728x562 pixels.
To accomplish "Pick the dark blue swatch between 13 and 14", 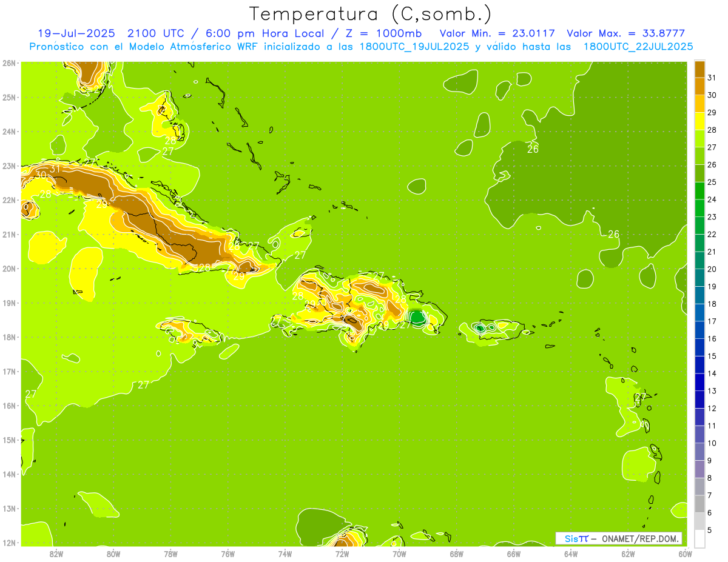I will pyautogui.click(x=699, y=381).
